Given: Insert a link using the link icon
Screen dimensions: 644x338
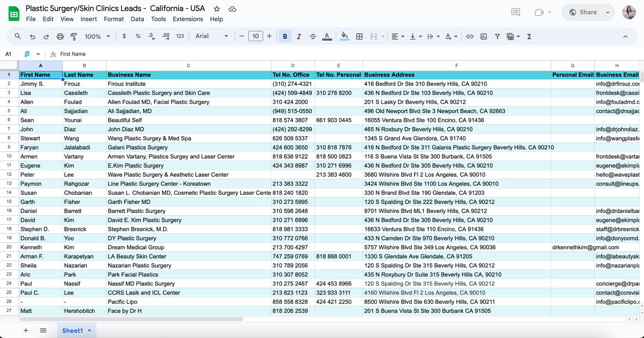Looking at the screenshot, I should point(469,36).
